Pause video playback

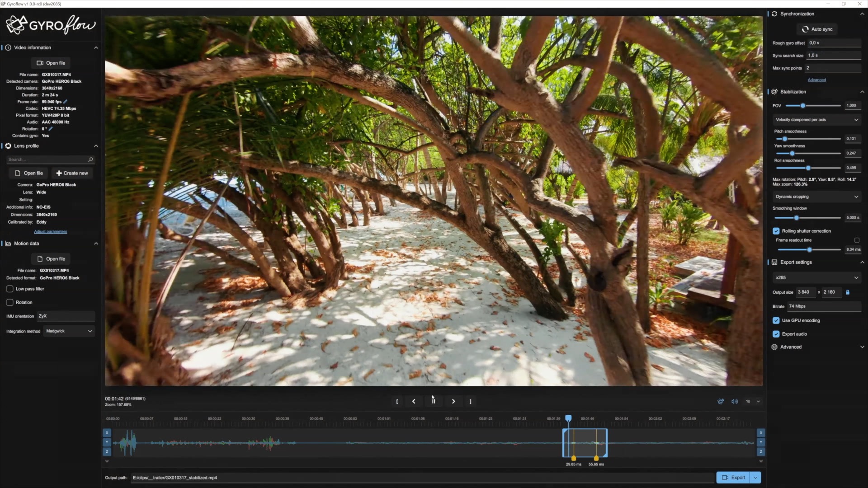(434, 401)
